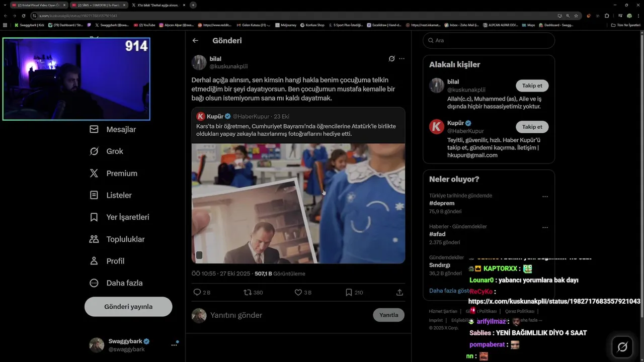The image size is (644, 362).
Task: Open the Midjourney bookmark
Action: pyautogui.click(x=286, y=25)
